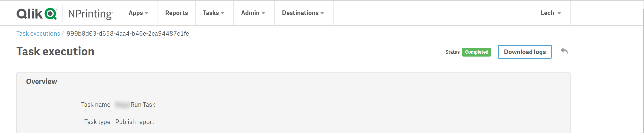Open the Admin dropdown menu
This screenshot has width=644, height=133.
253,13
